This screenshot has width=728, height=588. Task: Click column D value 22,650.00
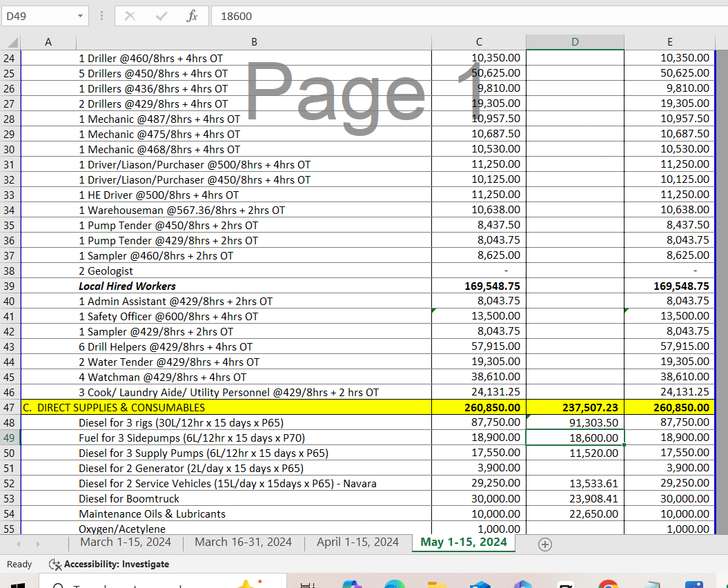pos(575,513)
